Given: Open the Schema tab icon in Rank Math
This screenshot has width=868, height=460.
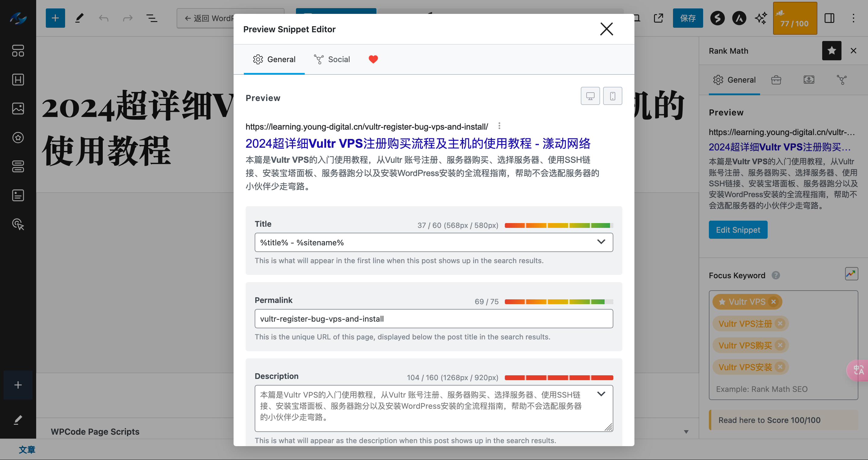Looking at the screenshot, I should tap(809, 80).
